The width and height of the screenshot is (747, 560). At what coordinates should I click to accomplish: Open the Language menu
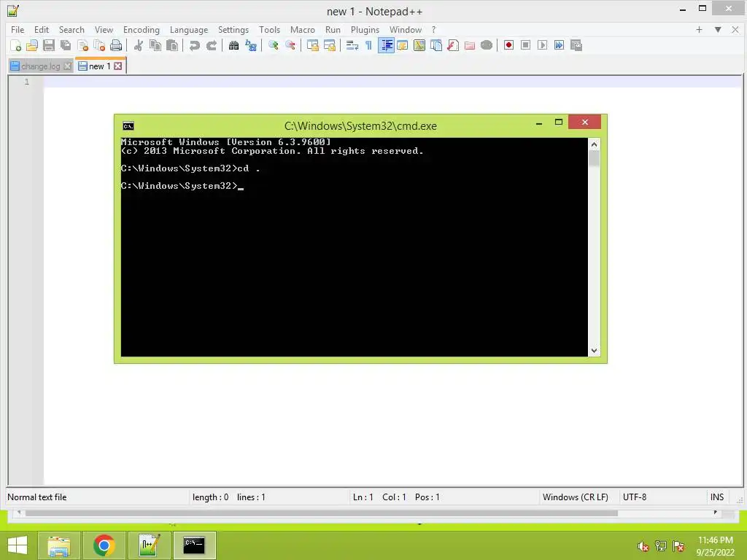coord(189,29)
